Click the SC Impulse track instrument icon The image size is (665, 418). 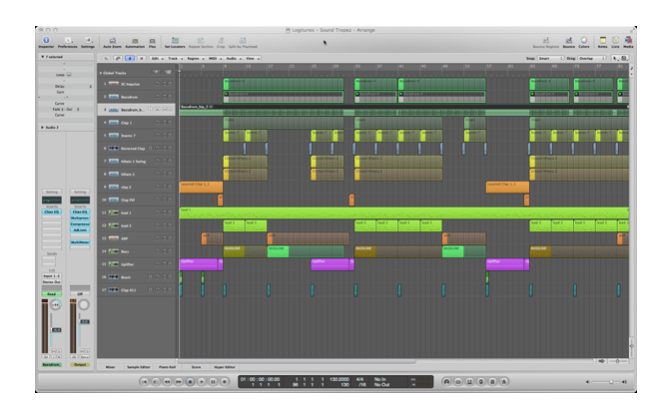click(x=114, y=84)
